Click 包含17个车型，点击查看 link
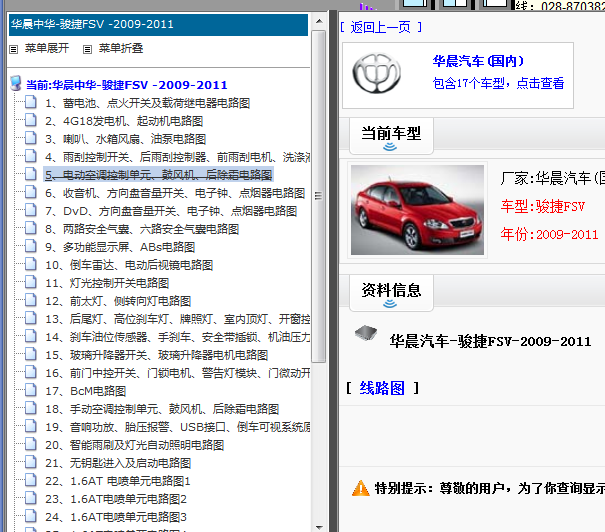The height and width of the screenshot is (532, 605). pyautogui.click(x=498, y=83)
